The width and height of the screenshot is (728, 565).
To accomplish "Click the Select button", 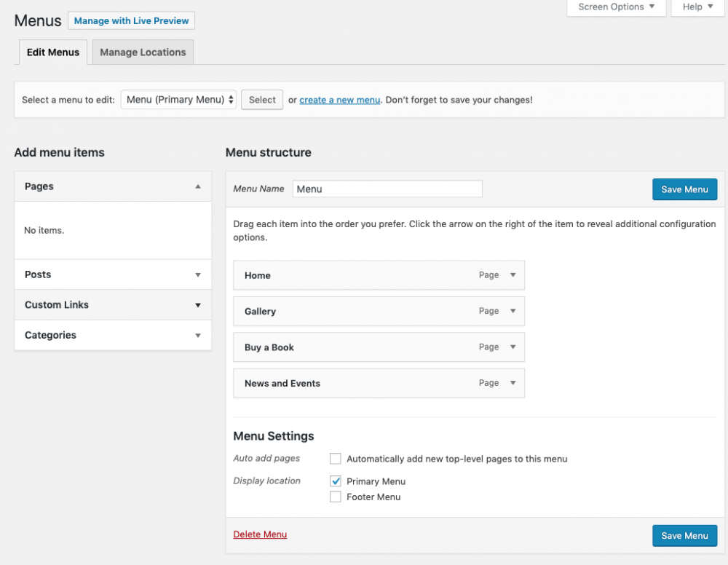I will pyautogui.click(x=262, y=100).
